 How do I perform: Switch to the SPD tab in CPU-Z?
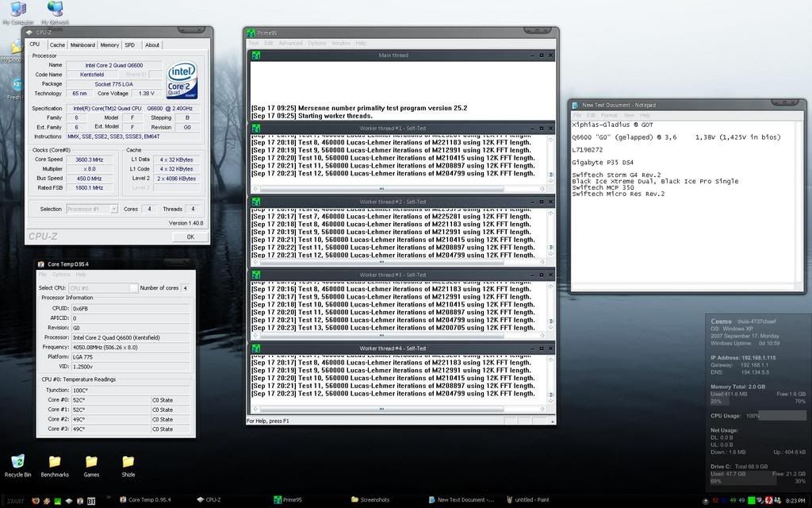[130, 45]
